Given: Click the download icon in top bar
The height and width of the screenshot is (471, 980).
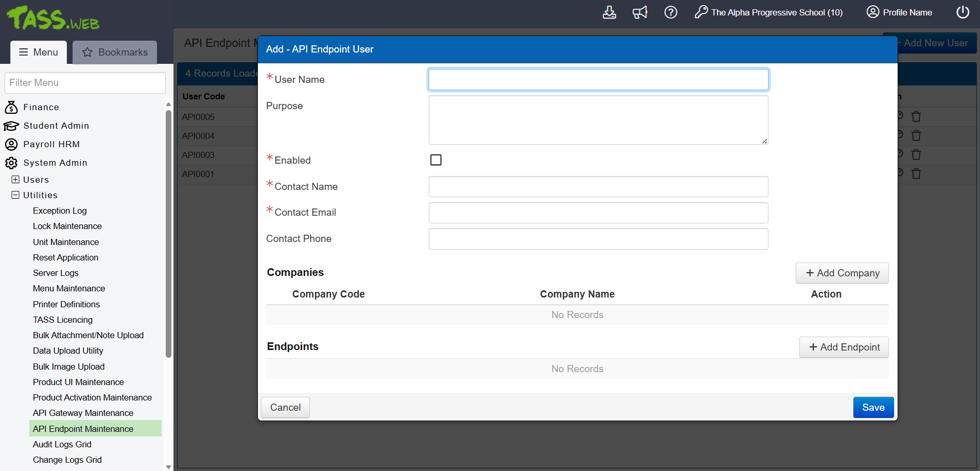Looking at the screenshot, I should (x=609, y=12).
